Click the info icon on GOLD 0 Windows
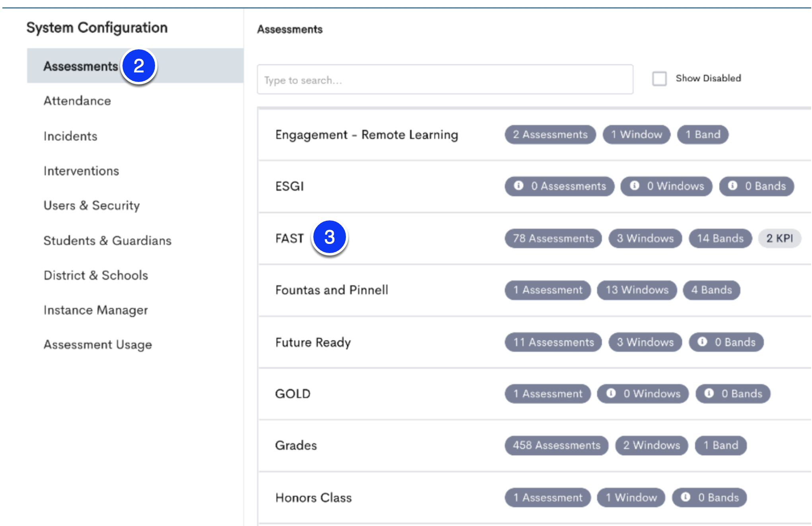This screenshot has height=526, width=812. [x=611, y=394]
